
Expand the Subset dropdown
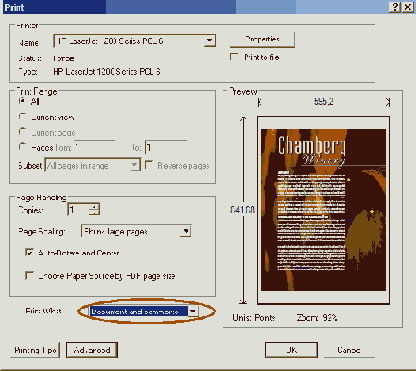(x=134, y=165)
